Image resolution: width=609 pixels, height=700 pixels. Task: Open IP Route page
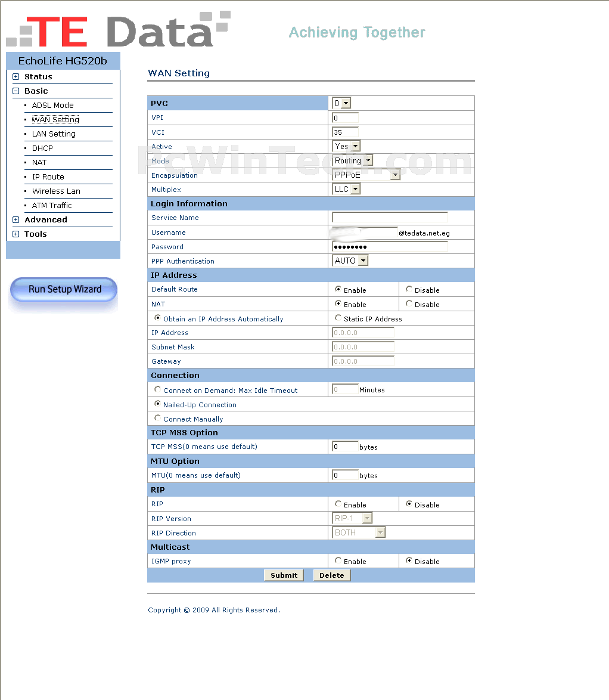click(48, 176)
